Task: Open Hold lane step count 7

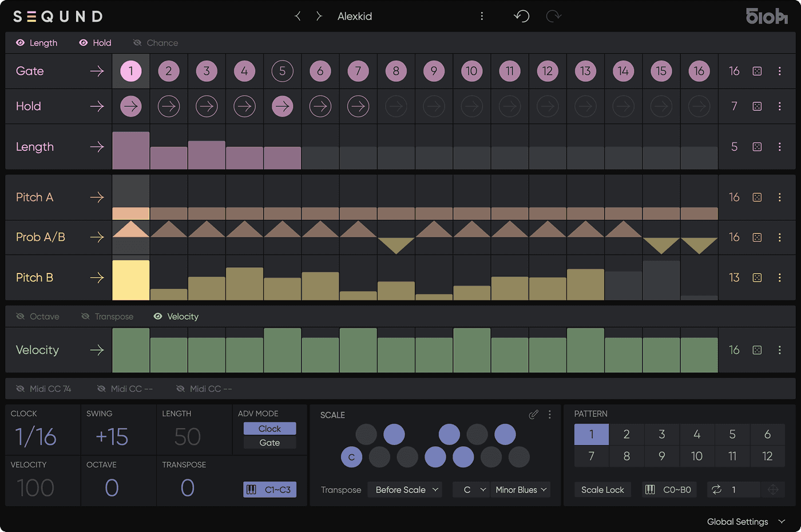Action: (734, 106)
